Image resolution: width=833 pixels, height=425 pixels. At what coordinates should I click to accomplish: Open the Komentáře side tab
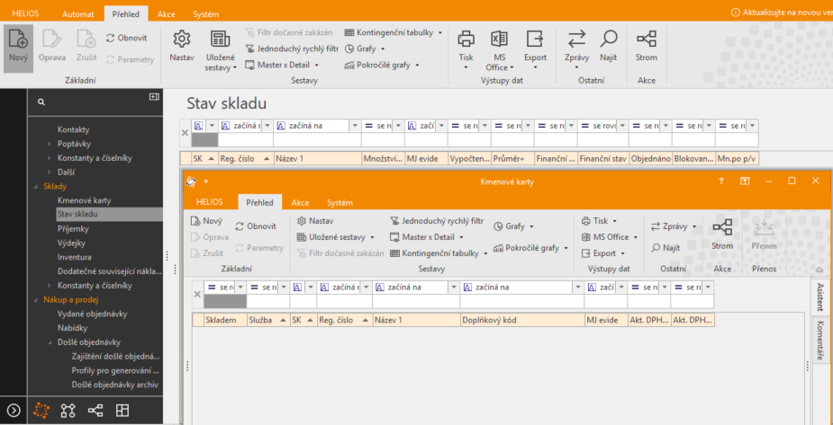click(821, 341)
